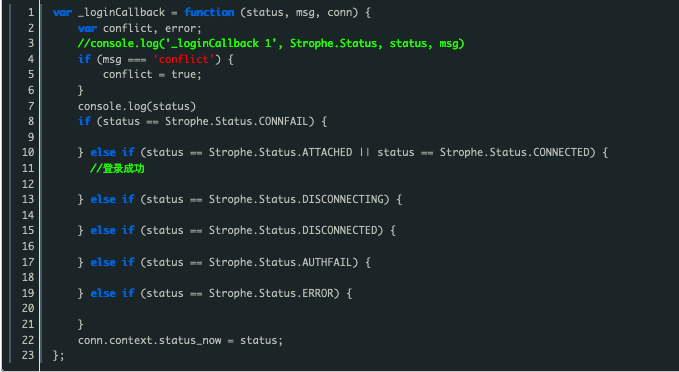Click line number 23 in the gutter
Viewport: 679px width, 372px height.
pyautogui.click(x=28, y=355)
